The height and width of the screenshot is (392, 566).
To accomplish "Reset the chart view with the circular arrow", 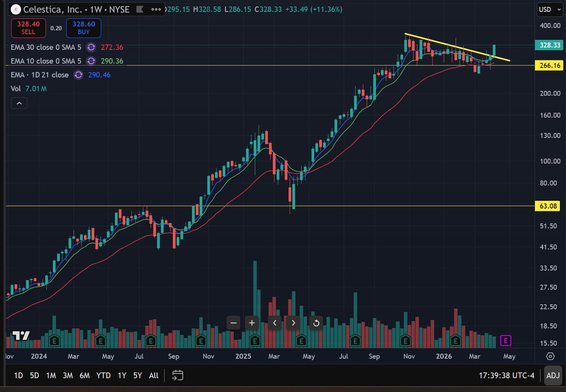I will tap(316, 323).
